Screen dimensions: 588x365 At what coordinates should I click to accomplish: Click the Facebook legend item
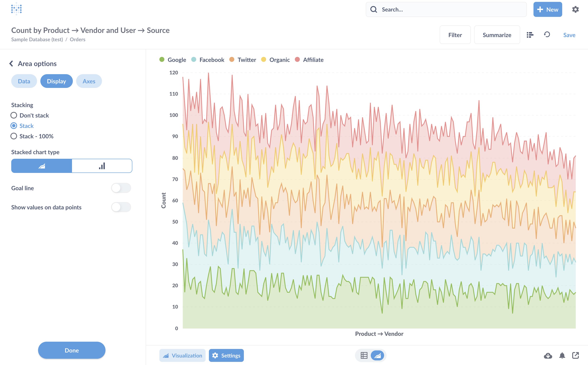pyautogui.click(x=208, y=60)
